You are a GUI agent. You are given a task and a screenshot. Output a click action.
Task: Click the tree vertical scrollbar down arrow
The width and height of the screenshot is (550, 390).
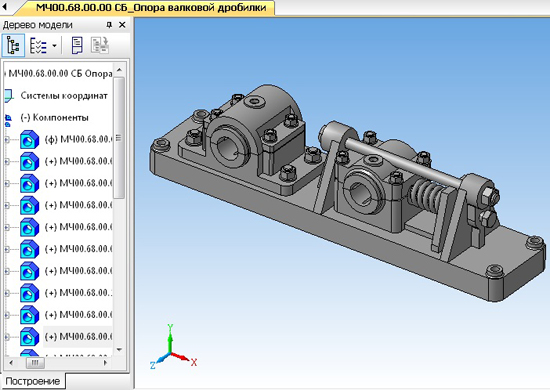click(119, 349)
